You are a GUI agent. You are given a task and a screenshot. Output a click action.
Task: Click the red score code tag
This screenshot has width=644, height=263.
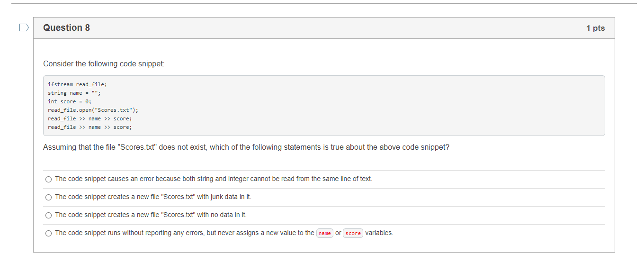[x=353, y=233]
